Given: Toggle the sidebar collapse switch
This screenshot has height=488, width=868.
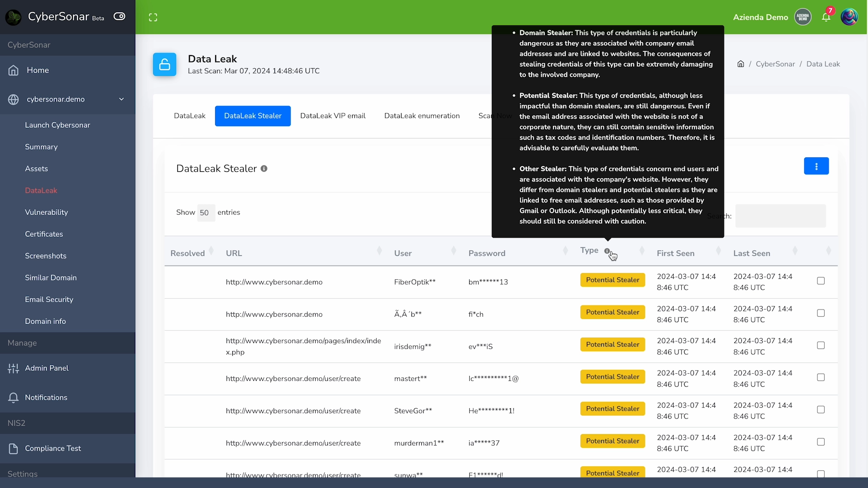Looking at the screenshot, I should tap(119, 16).
